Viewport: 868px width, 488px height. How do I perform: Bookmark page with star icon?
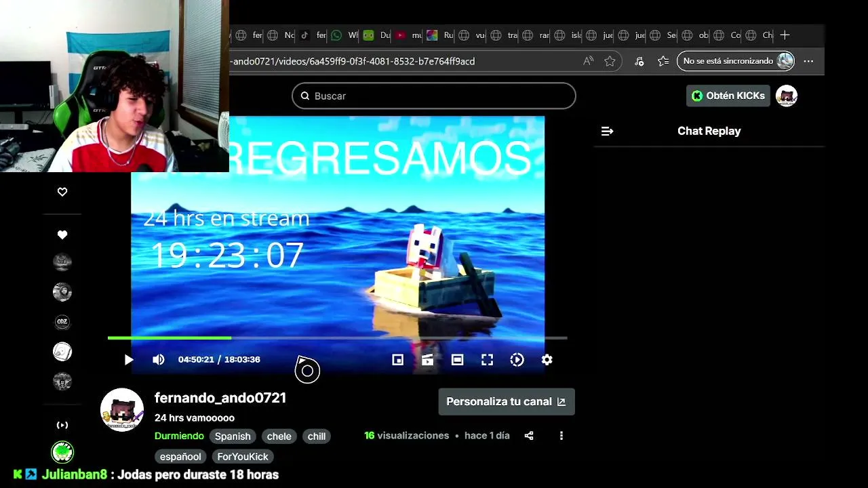pos(610,61)
